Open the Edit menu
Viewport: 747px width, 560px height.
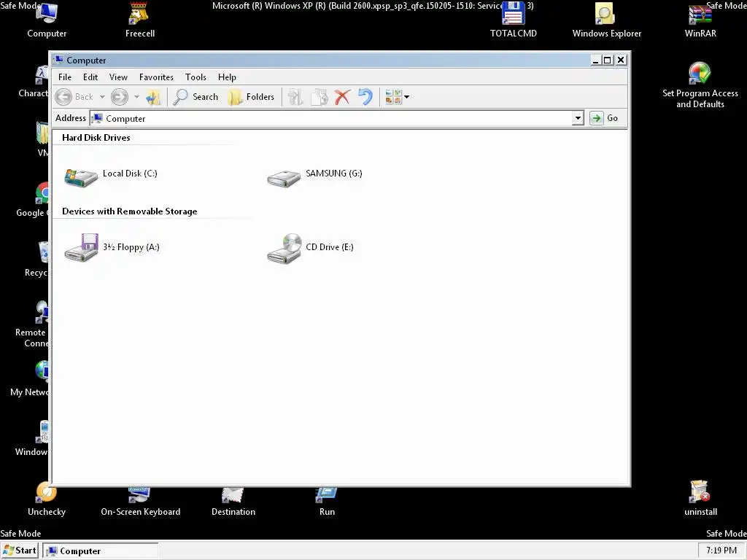click(90, 77)
